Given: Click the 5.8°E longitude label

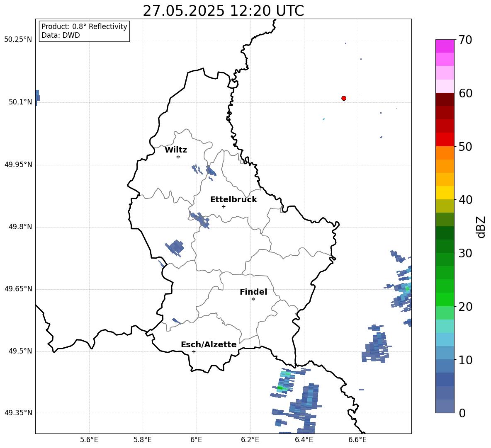Looking at the screenshot, I should 143,440.
